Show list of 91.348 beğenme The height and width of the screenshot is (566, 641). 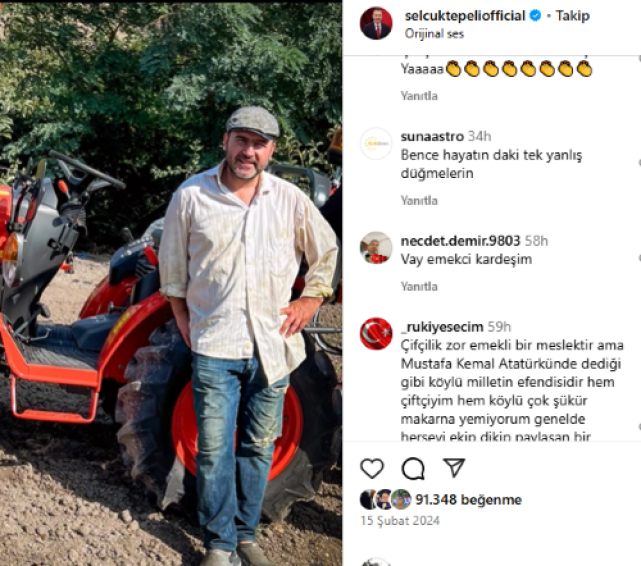pos(468,499)
